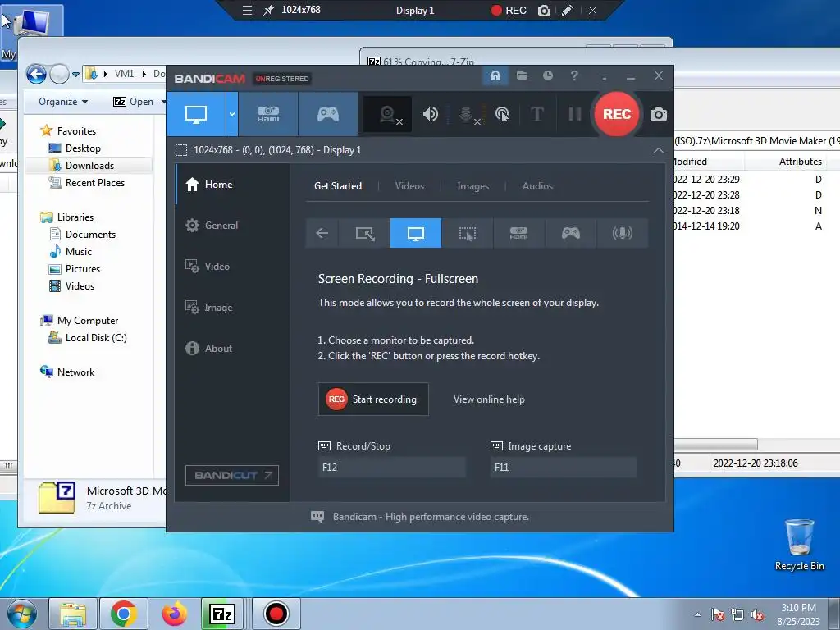Select Screen Recording mode in Bandicam toolbar
The width and height of the screenshot is (840, 630).
click(x=196, y=114)
